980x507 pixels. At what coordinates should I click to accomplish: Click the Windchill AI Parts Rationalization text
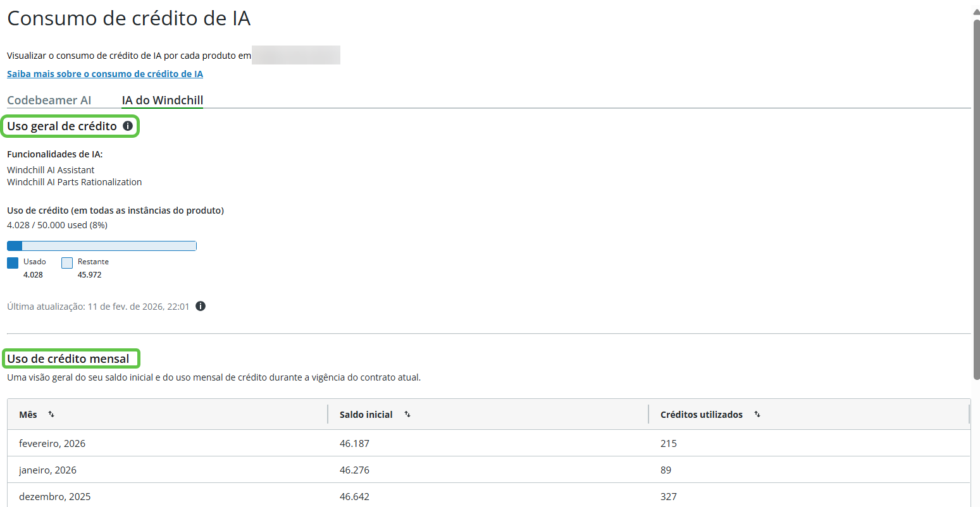pos(75,182)
